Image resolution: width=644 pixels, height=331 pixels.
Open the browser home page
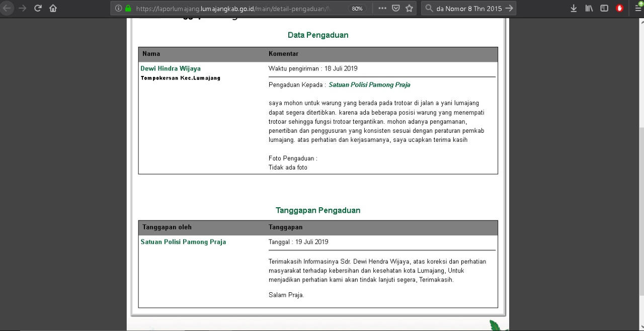tap(53, 8)
